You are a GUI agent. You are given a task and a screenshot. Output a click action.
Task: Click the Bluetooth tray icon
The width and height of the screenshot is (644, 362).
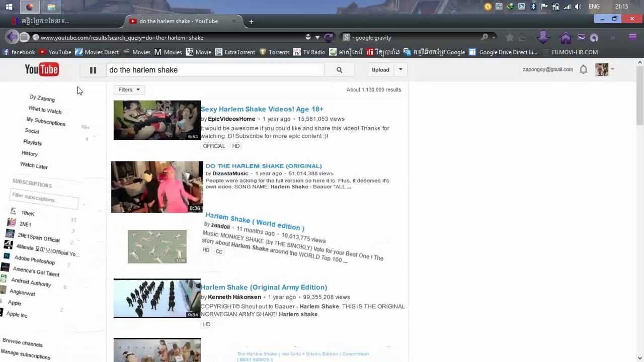533,7
